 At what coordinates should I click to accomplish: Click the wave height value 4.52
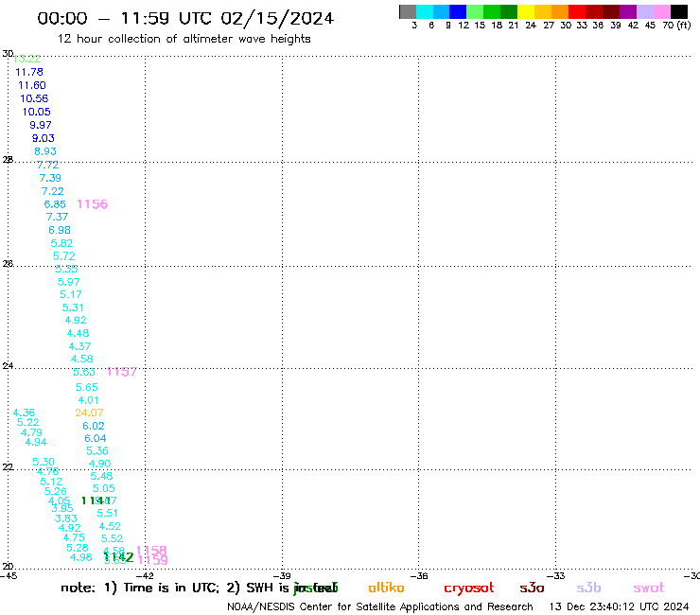[x=110, y=526]
